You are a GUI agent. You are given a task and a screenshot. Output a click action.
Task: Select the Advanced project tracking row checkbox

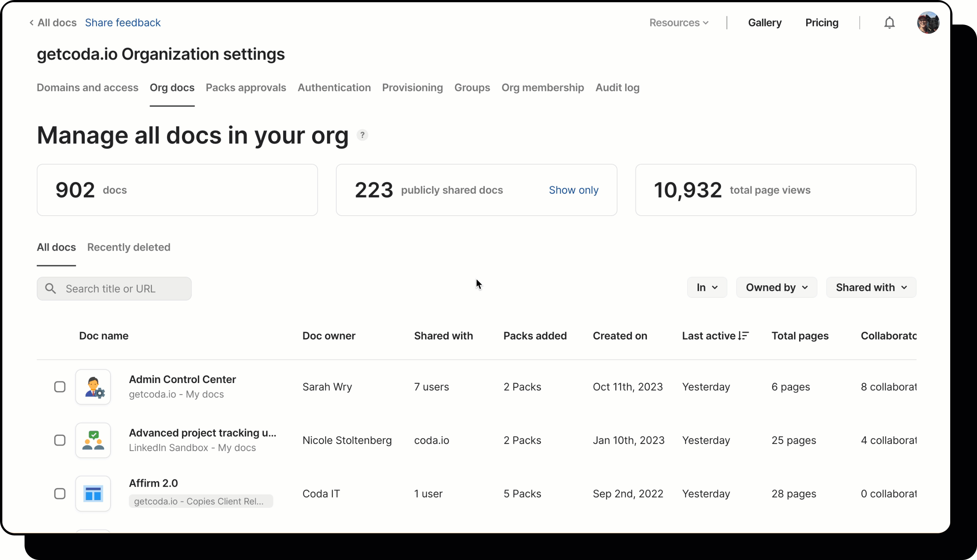[x=60, y=440]
